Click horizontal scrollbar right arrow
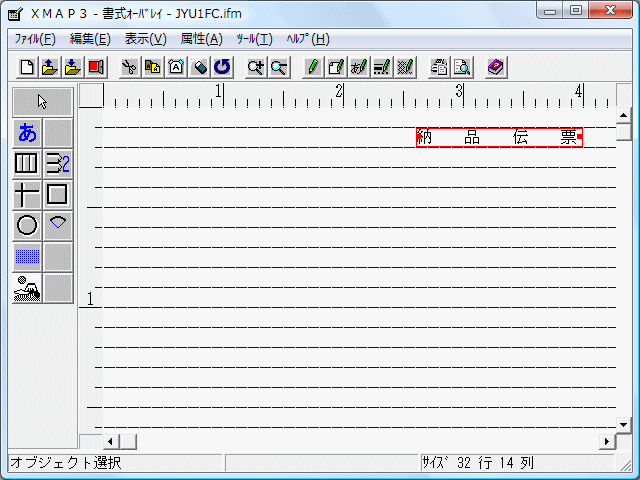Image resolution: width=640 pixels, height=480 pixels. coord(607,442)
